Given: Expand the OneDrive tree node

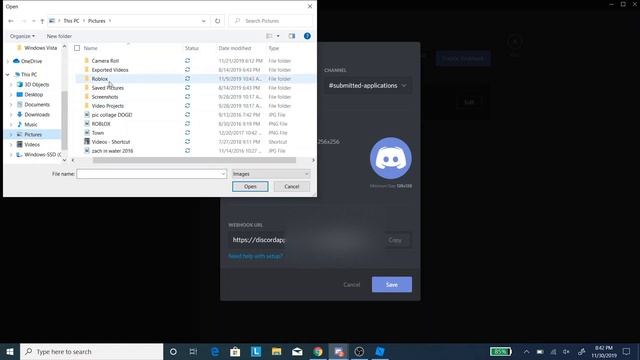Looking at the screenshot, I should [x=8, y=61].
